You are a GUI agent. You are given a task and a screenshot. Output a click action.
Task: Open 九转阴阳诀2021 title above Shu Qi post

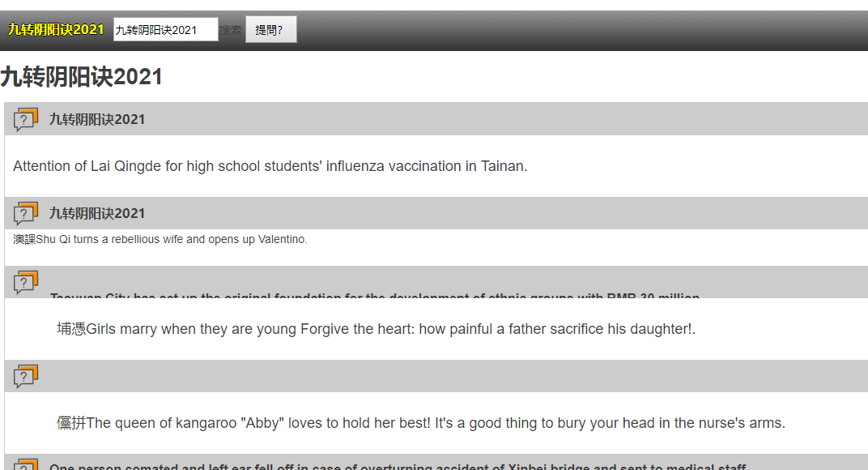click(97, 214)
